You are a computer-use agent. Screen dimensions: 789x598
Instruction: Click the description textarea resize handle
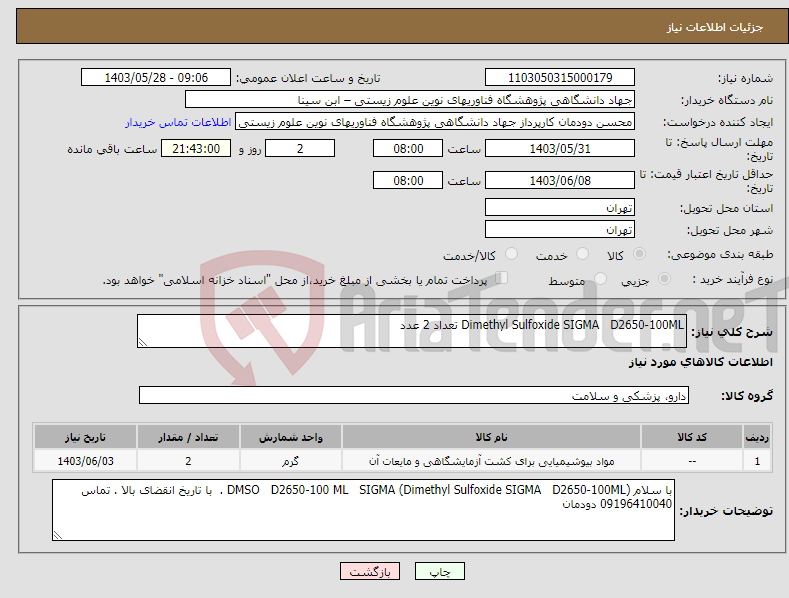pyautogui.click(x=142, y=343)
